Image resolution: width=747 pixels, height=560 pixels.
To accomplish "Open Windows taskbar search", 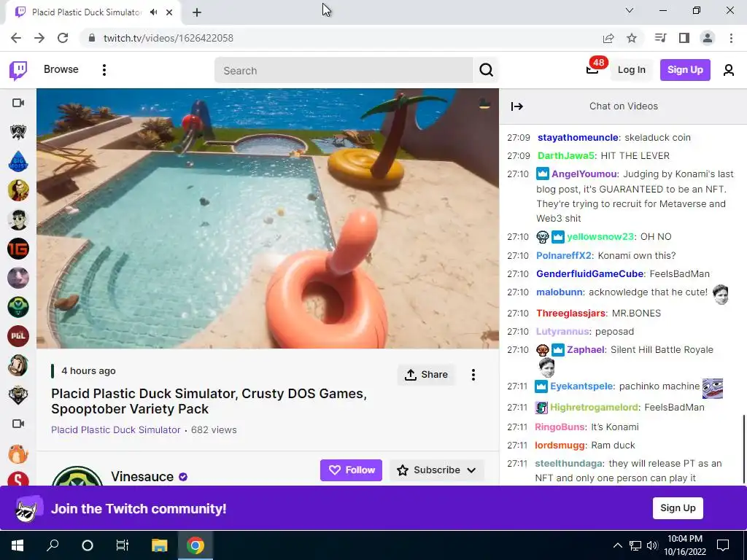I will (53, 545).
